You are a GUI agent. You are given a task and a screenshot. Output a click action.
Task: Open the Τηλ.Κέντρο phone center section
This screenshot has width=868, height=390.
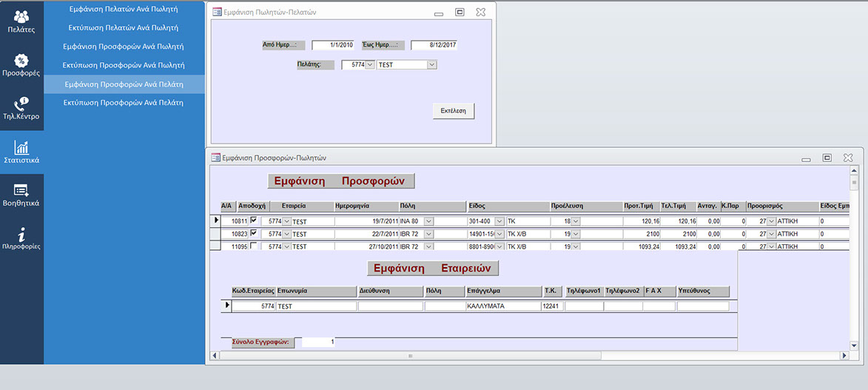click(21, 109)
